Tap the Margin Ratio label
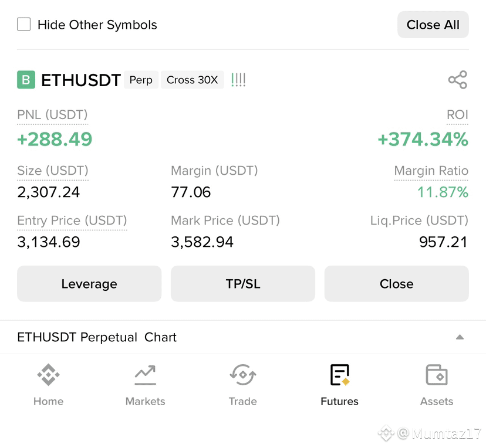The image size is (486, 448). tap(431, 171)
